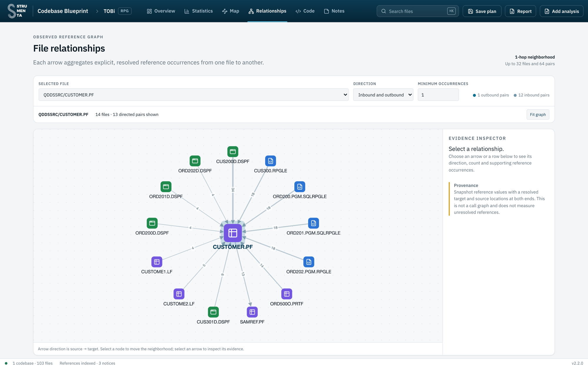Select the arrow labeled 13 to SAMREF.PF
The height and width of the screenshot is (368, 588).
point(243,274)
